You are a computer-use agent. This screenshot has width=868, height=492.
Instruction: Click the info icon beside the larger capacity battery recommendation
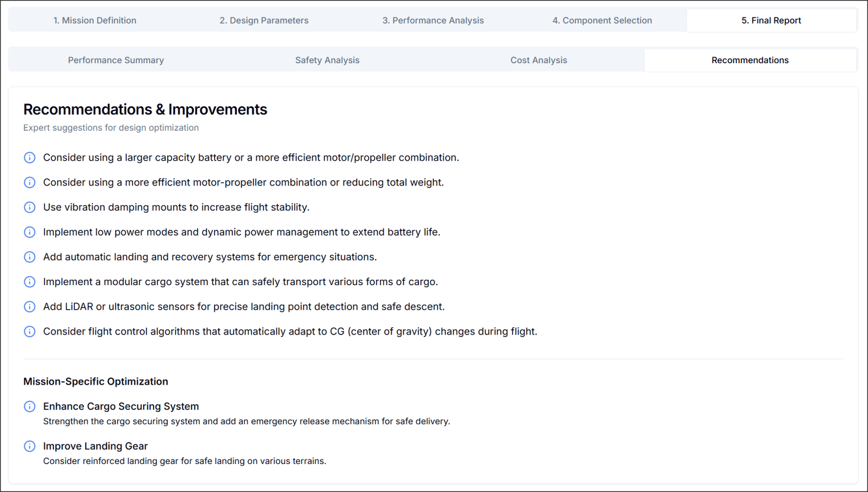29,157
